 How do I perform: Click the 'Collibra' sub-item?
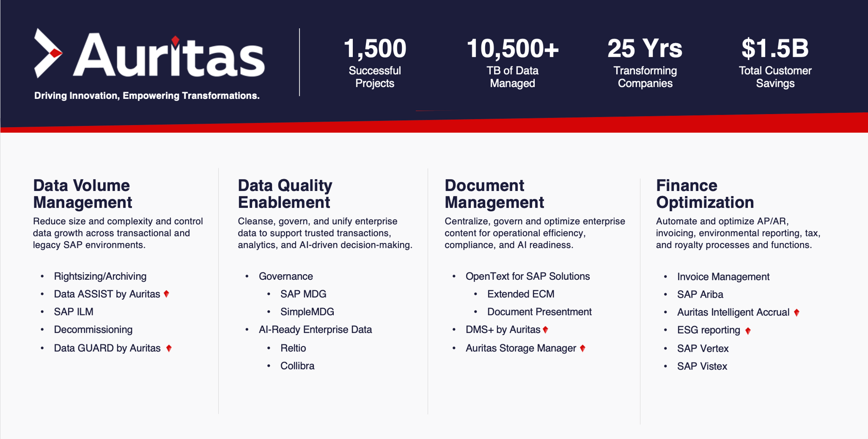tap(297, 366)
